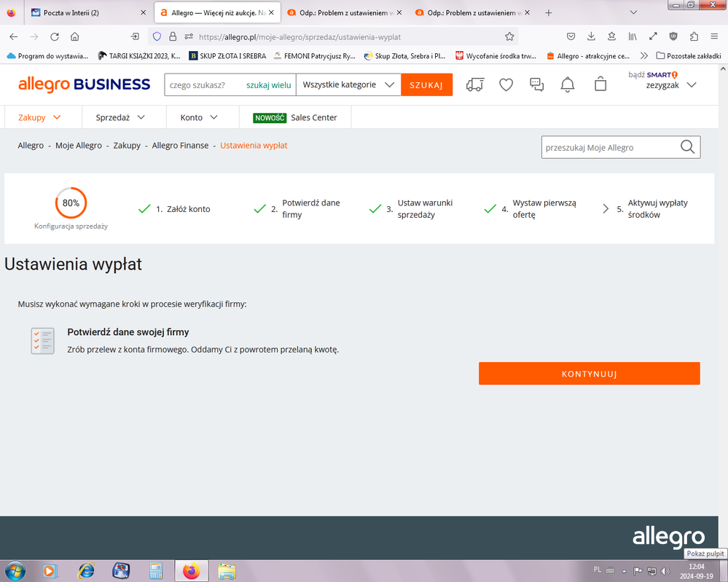Open Allegro favourites heart icon
Screen dimensions: 728x582
click(506, 84)
